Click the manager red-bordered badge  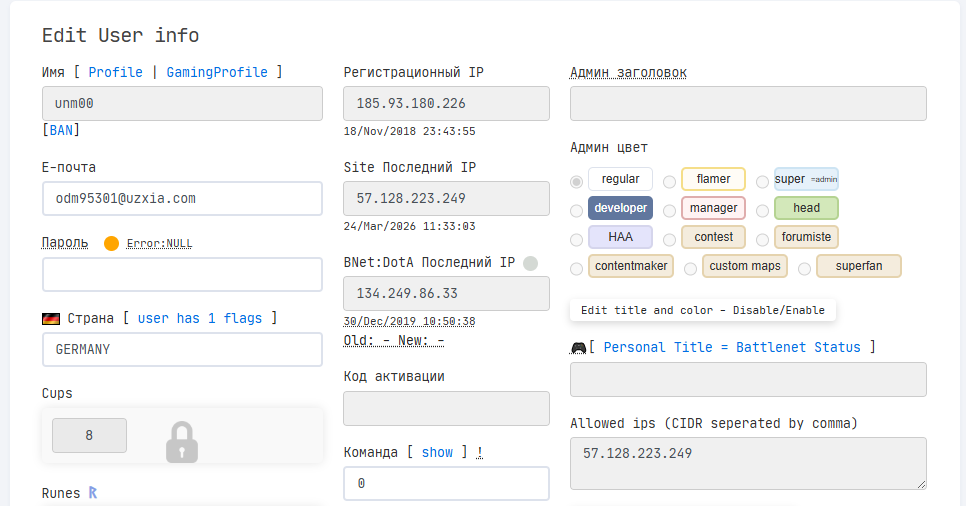[x=713, y=208]
